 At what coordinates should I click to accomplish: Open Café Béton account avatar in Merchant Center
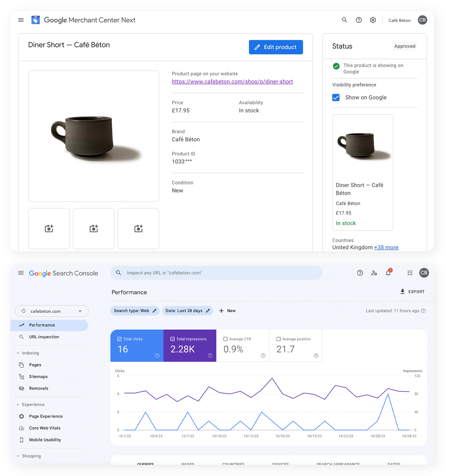[422, 20]
